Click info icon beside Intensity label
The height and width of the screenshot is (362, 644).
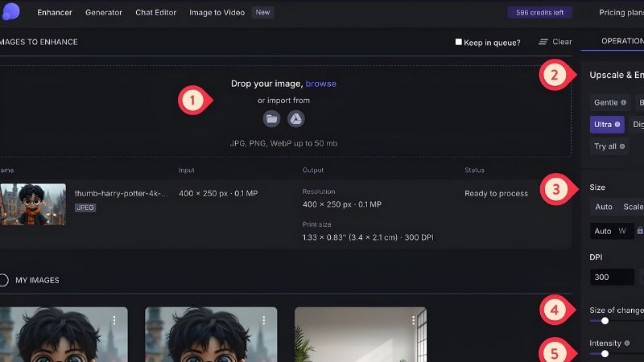coord(626,343)
